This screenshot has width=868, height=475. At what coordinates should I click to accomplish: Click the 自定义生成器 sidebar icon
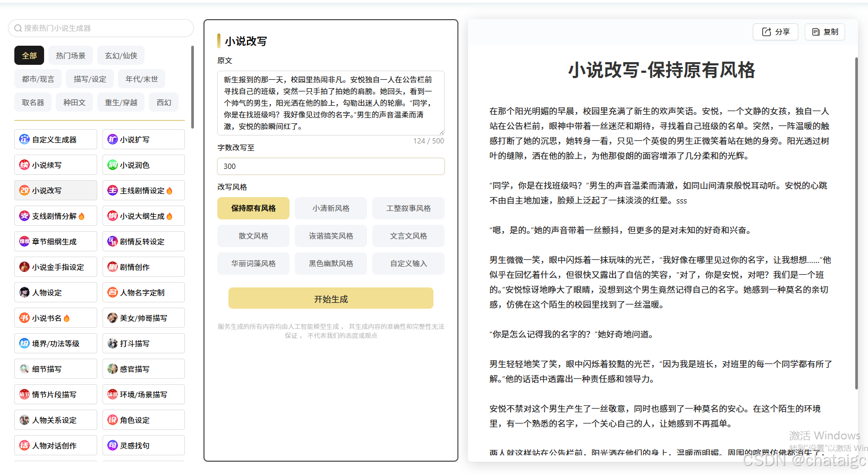tap(24, 139)
